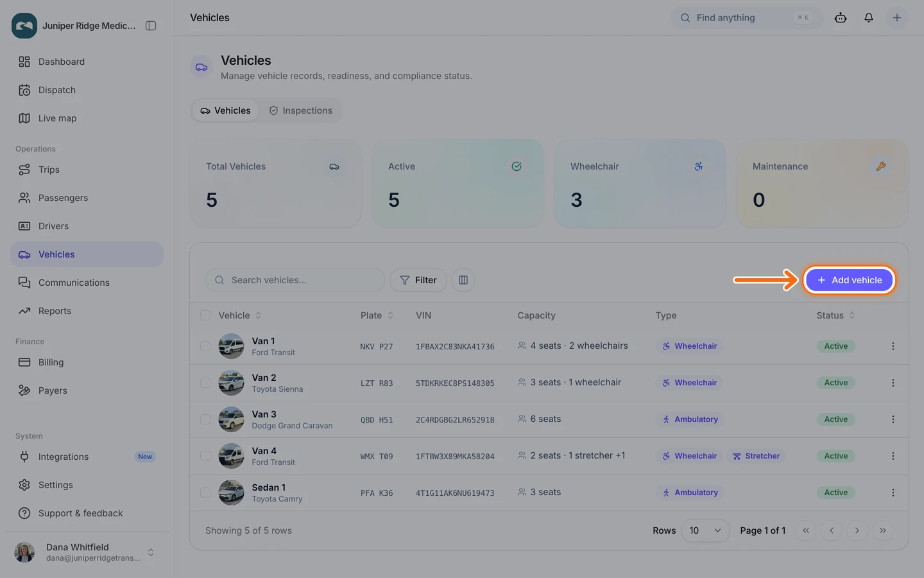Open Support & feedback link
This screenshot has width=924, height=578.
tap(87, 513)
